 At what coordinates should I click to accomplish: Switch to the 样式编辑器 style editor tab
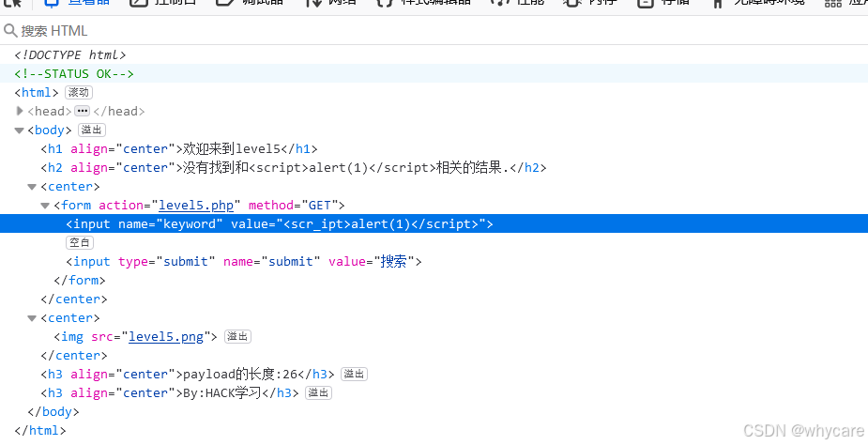click(424, 2)
